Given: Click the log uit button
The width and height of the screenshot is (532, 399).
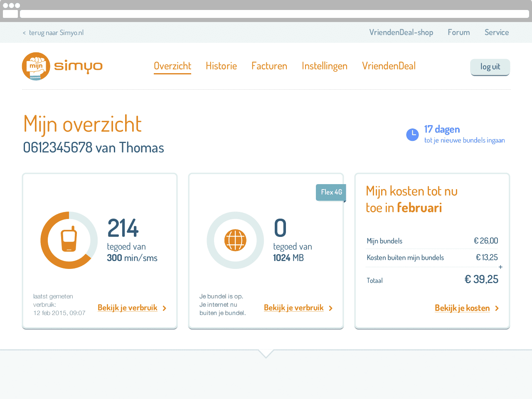Looking at the screenshot, I should click(x=490, y=67).
